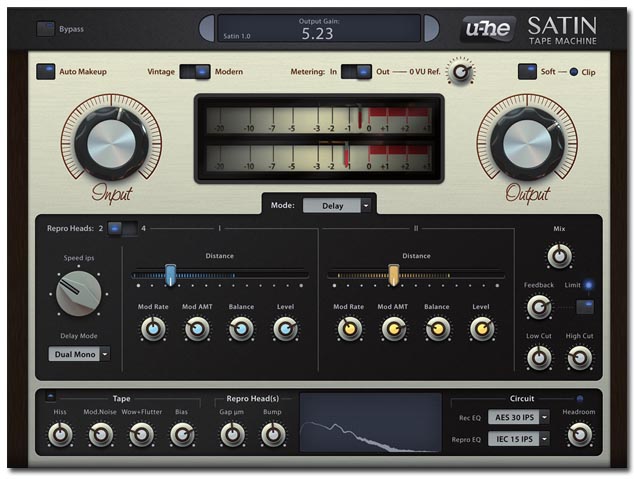Click the large Output knob
The height and width of the screenshot is (479, 634).
pos(527,143)
